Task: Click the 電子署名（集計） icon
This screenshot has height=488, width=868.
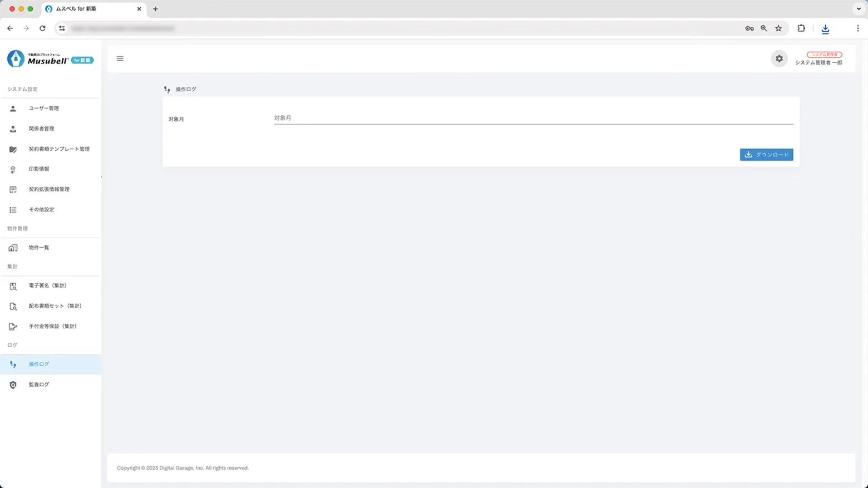Action: click(x=13, y=286)
